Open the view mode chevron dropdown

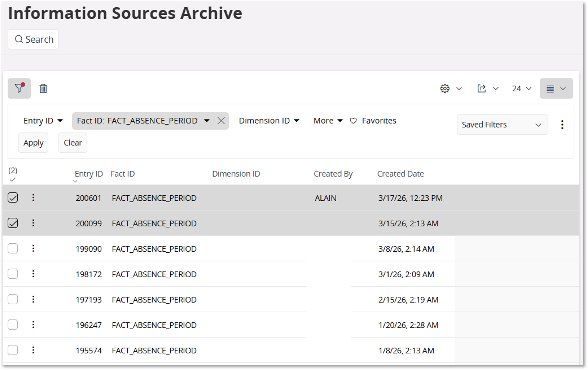coord(563,88)
